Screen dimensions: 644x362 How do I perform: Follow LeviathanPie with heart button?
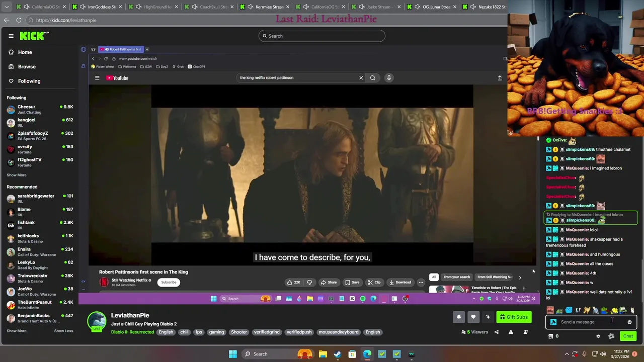click(x=473, y=317)
